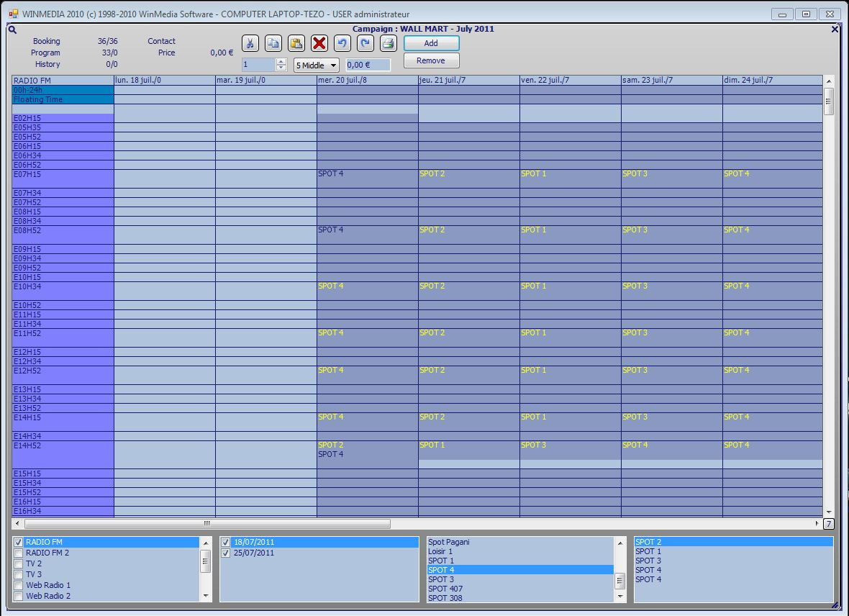Click the horizontal schedule scrollbar thumb

[x=207, y=524]
